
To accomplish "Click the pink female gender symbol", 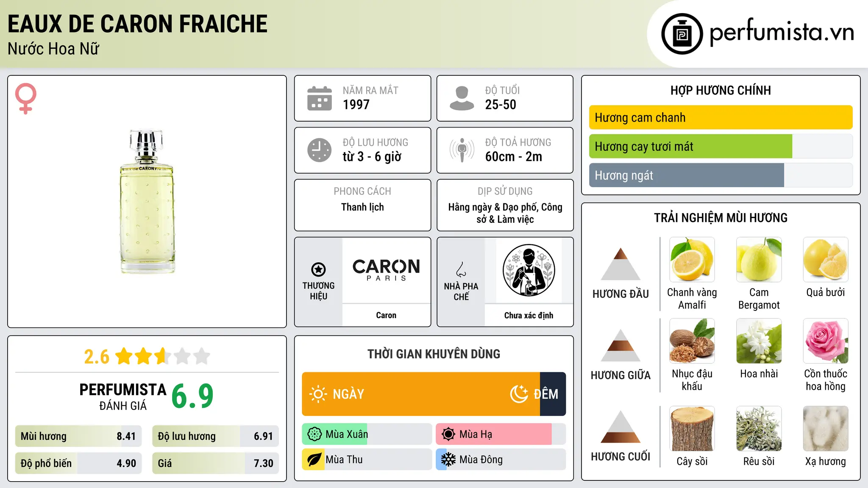I will [x=26, y=98].
